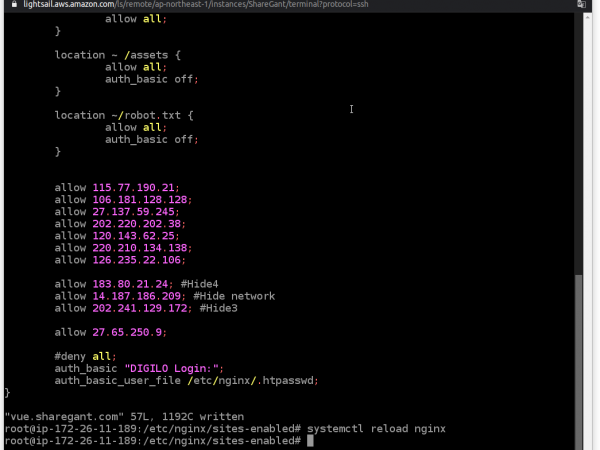Click the 'allow 126.235.22.106;' line
The image size is (600, 450).
[x=119, y=259]
